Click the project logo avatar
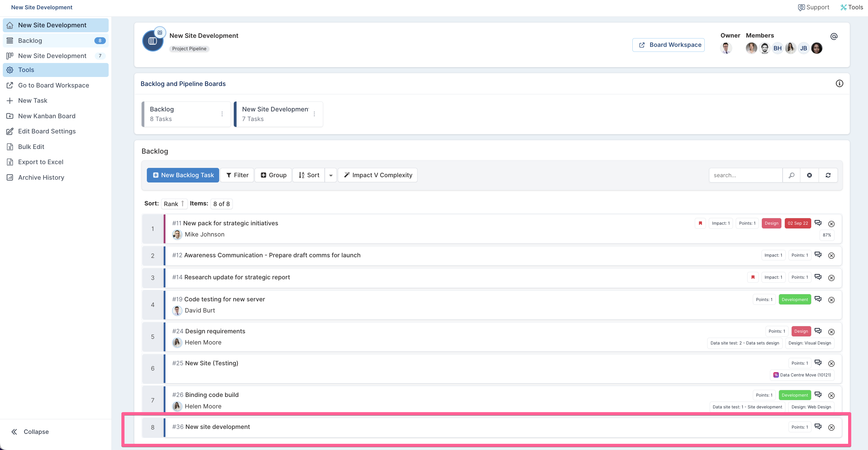The width and height of the screenshot is (868, 450). pyautogui.click(x=153, y=41)
